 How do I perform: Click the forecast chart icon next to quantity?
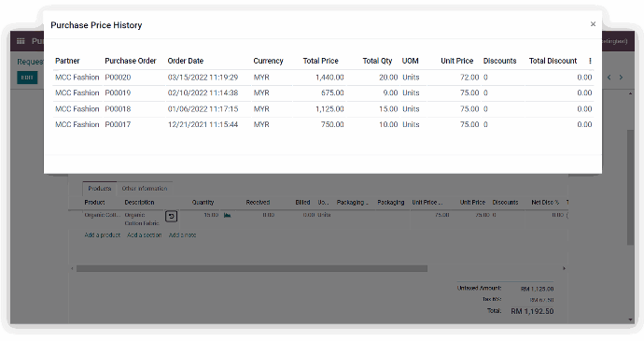[x=227, y=215]
